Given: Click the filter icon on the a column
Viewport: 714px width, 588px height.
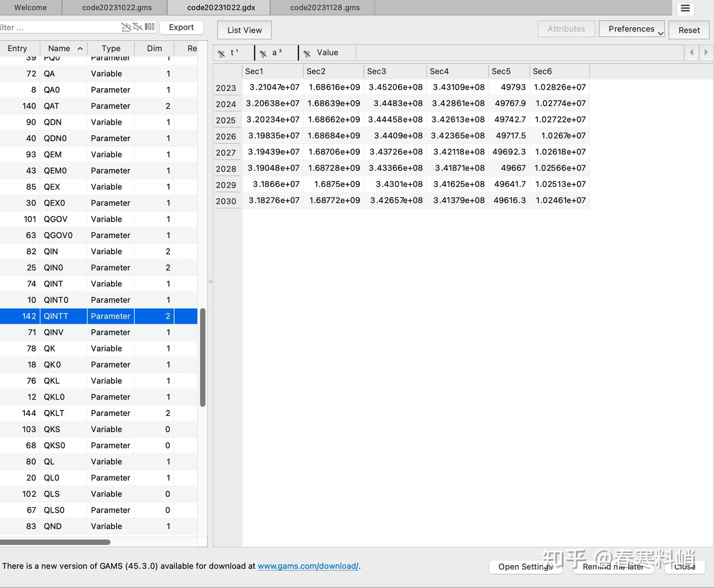Looking at the screenshot, I should coord(263,54).
